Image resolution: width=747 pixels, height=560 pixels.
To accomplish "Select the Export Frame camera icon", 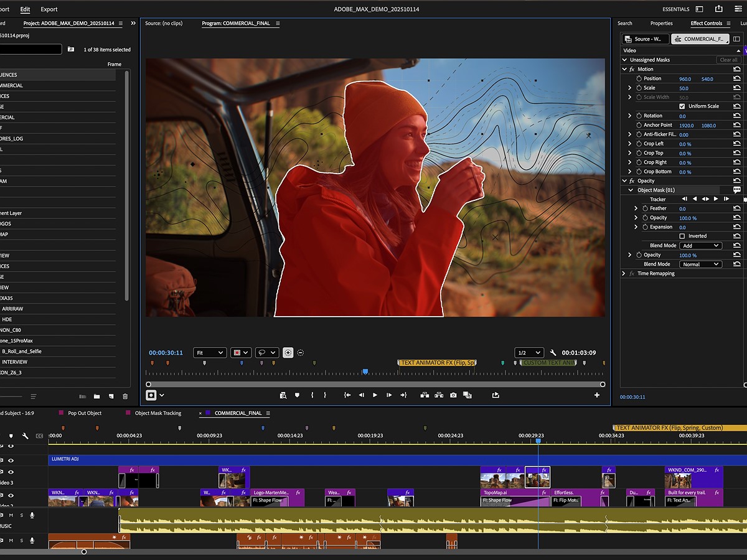I will pyautogui.click(x=453, y=394).
